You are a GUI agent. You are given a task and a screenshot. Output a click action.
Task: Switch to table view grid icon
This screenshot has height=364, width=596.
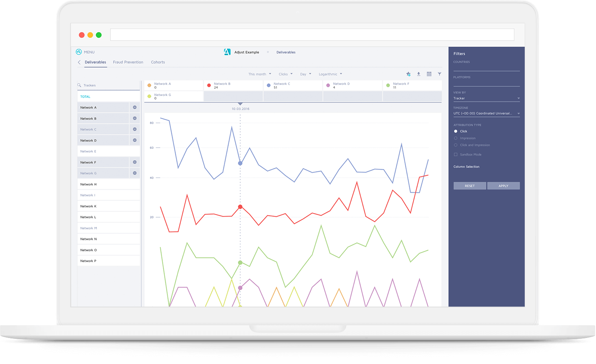429,74
